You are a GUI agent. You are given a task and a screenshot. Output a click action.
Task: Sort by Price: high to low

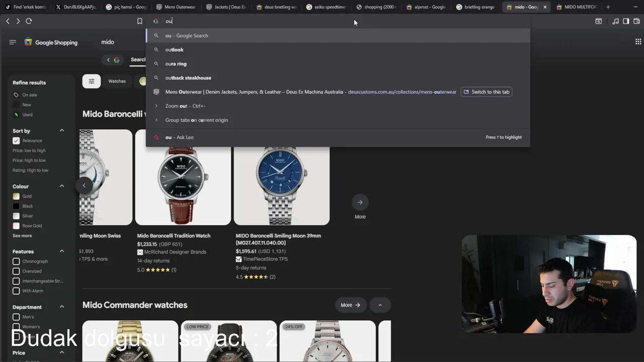[29, 160]
